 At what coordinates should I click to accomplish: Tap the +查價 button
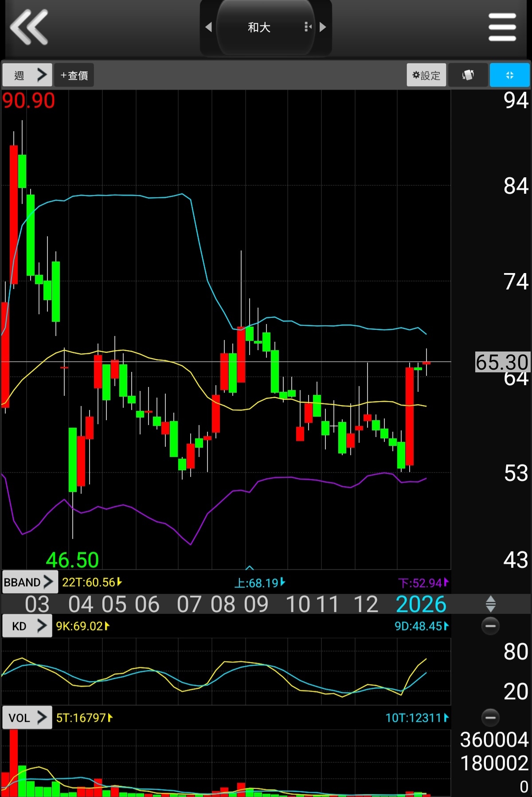coord(74,75)
